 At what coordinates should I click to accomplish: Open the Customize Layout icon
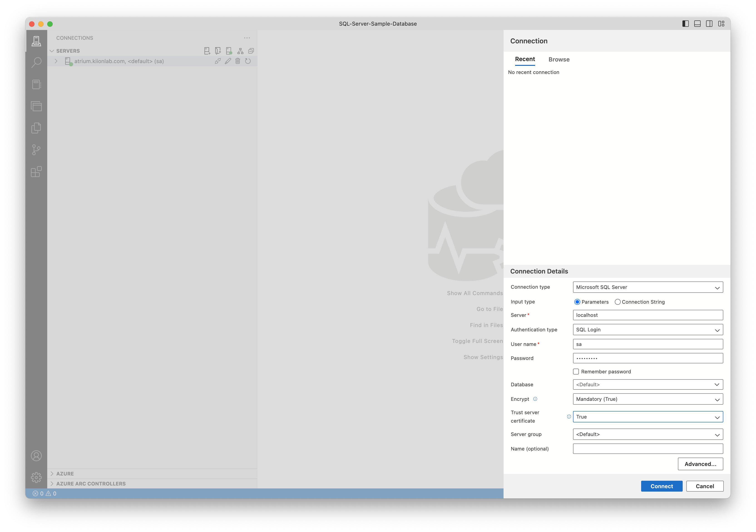(x=721, y=24)
